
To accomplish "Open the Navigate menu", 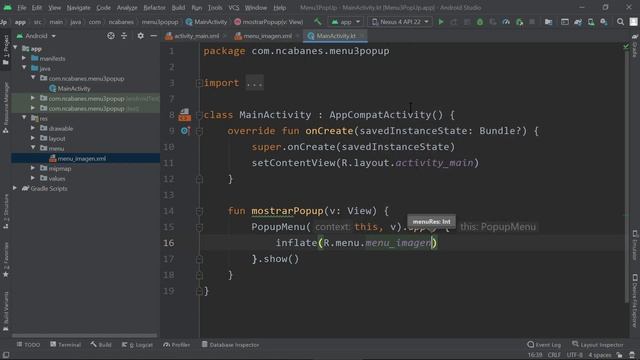I will pyautogui.click(x=78, y=7).
